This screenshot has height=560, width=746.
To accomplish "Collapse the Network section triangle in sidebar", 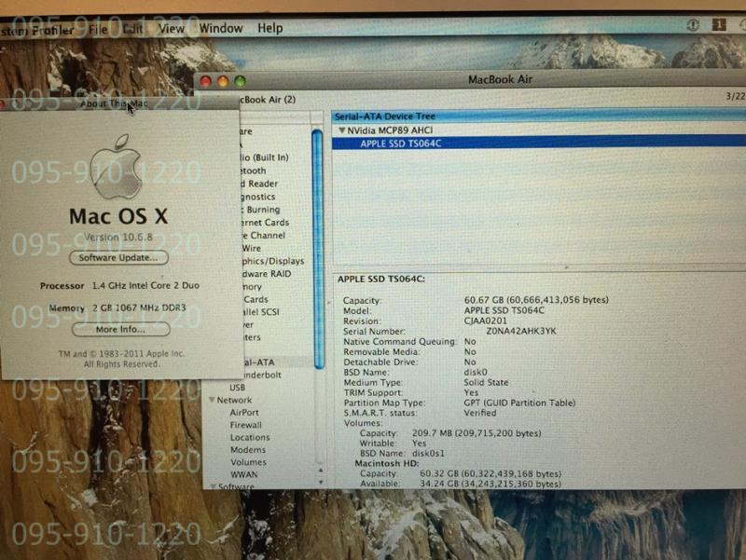I will 212,400.
